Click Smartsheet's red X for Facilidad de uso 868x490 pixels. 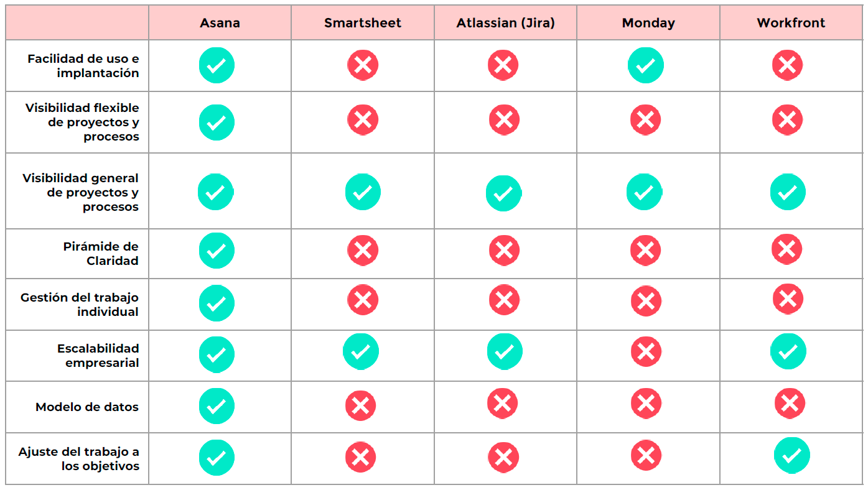tap(363, 65)
